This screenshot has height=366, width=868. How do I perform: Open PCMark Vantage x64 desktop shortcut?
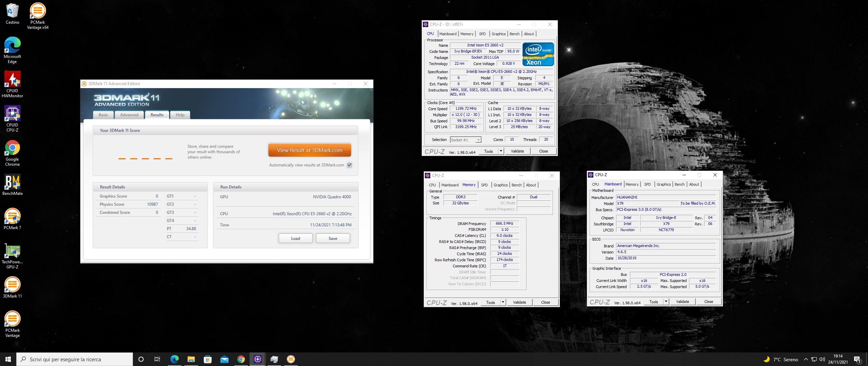pos(38,16)
